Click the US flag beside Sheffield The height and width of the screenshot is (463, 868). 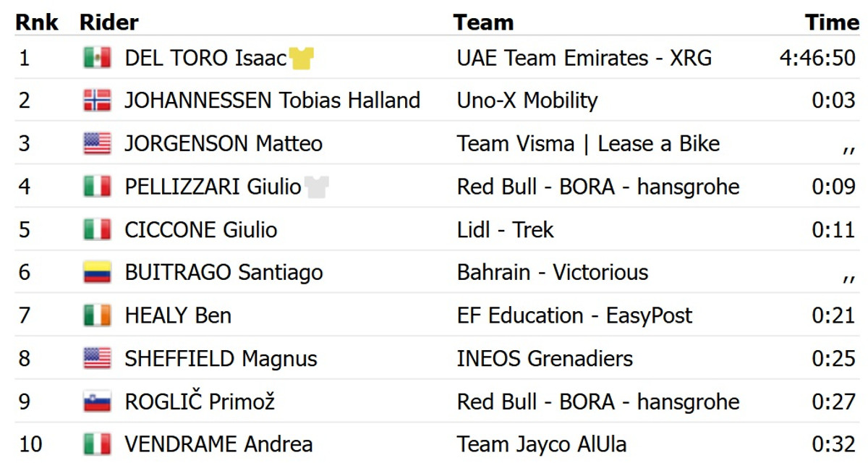97,359
